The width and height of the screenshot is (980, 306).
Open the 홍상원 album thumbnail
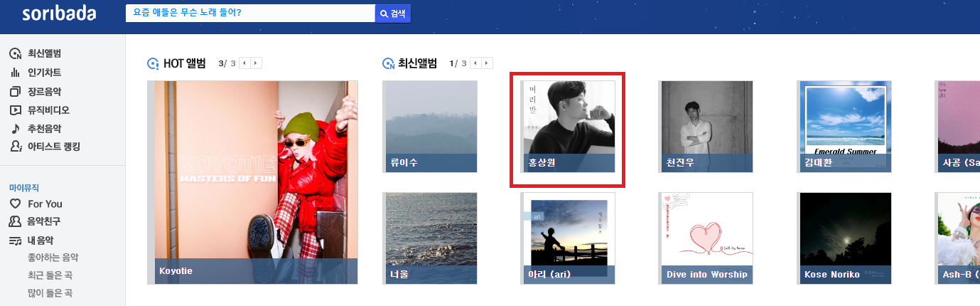tap(568, 127)
